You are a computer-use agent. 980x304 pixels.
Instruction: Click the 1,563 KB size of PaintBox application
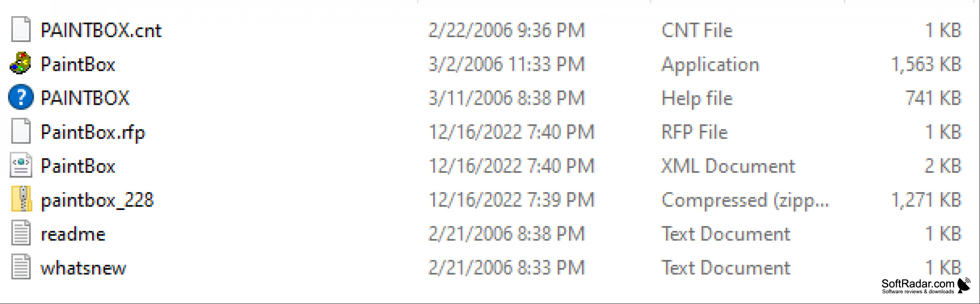(x=926, y=64)
